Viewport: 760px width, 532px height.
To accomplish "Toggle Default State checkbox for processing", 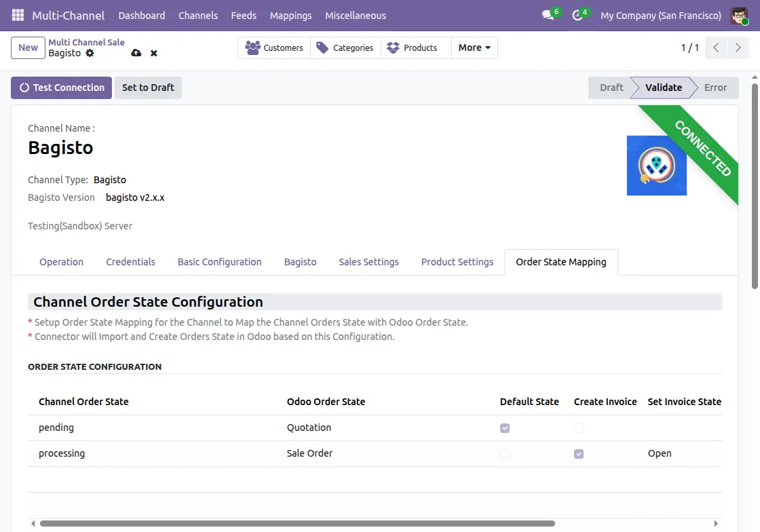I will coord(505,454).
